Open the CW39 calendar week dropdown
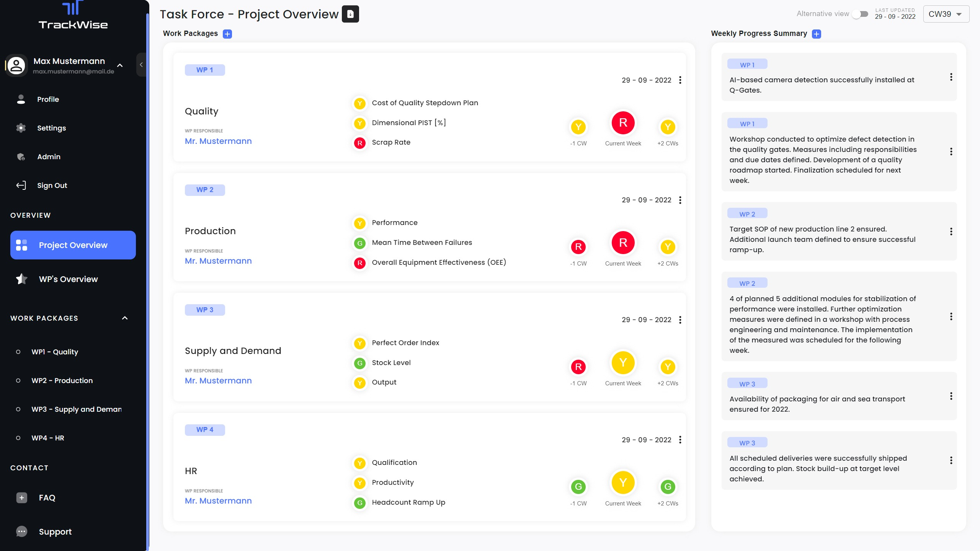Screen dimensions: 980x551 click(946, 14)
